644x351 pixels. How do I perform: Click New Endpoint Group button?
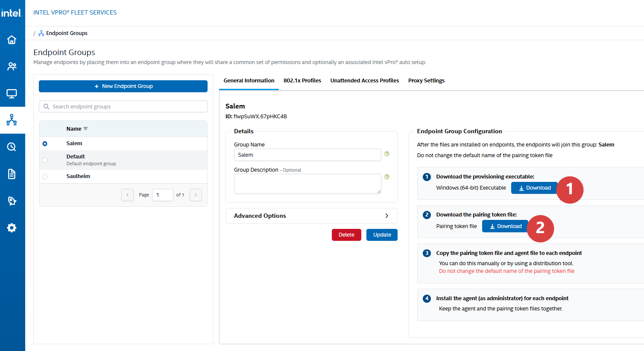[x=123, y=86]
